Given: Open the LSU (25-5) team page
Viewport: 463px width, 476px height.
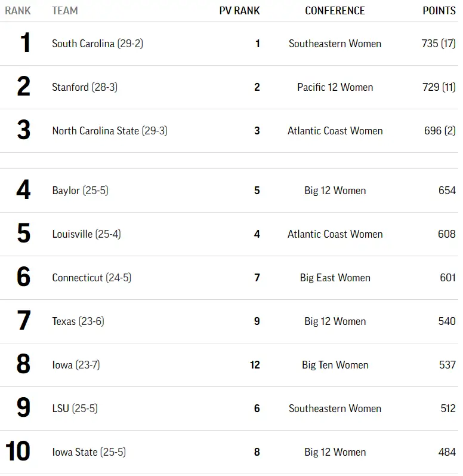Looking at the screenshot, I should click(75, 409).
